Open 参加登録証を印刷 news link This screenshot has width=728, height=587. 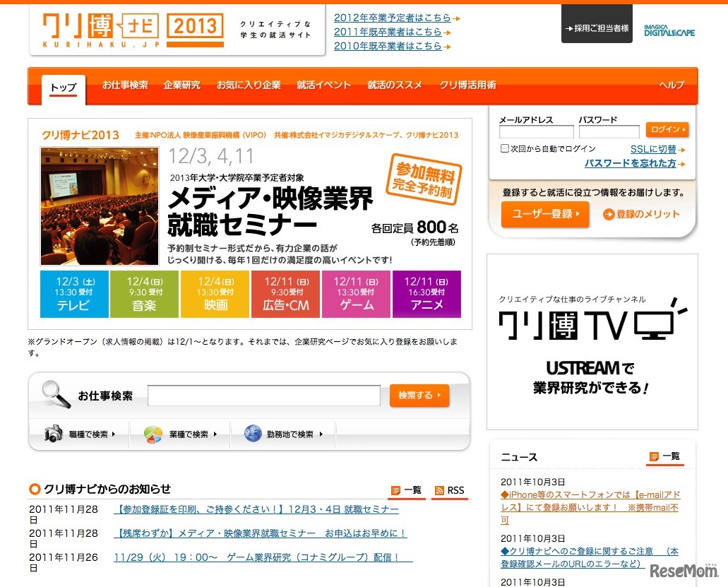256,509
